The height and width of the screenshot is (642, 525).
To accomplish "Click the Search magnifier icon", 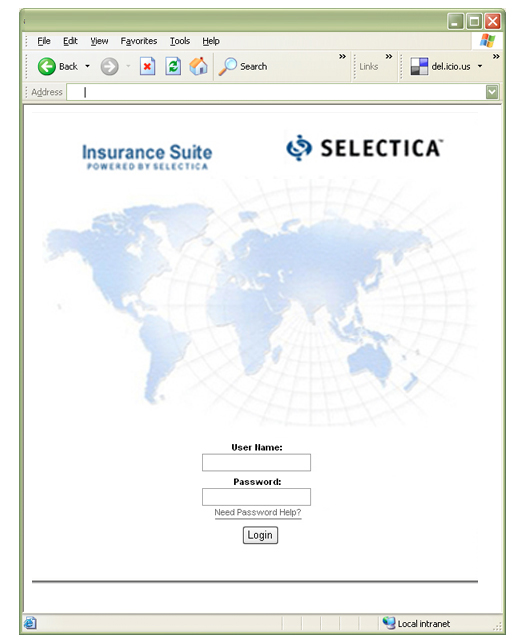I will (228, 66).
